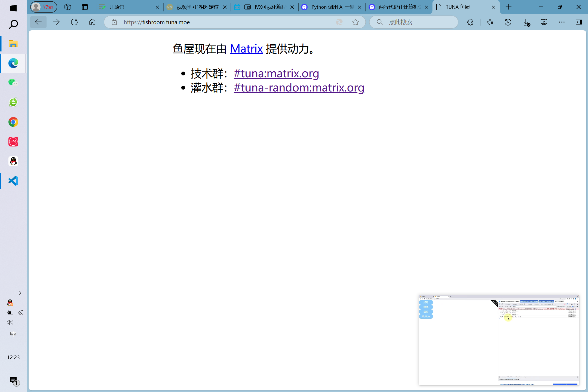Open battery status in the tray
This screenshot has width=588, height=392.
(10, 313)
